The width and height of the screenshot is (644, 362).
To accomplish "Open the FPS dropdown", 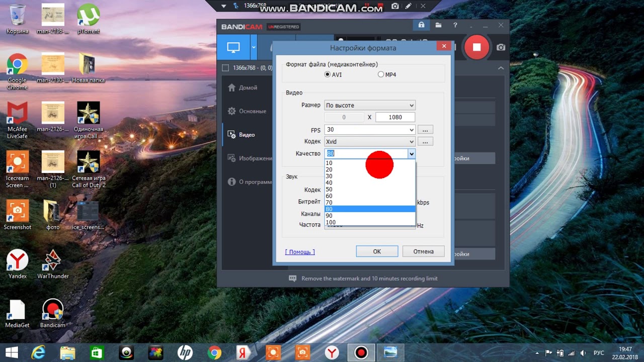I will (369, 130).
